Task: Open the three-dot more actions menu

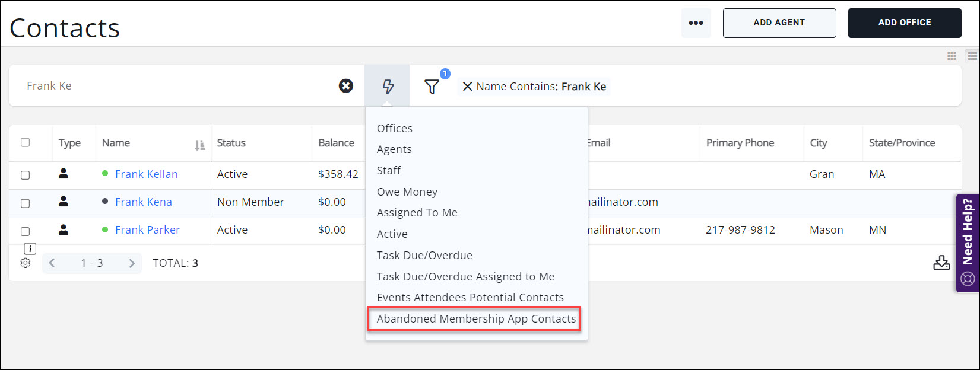Action: [696, 23]
